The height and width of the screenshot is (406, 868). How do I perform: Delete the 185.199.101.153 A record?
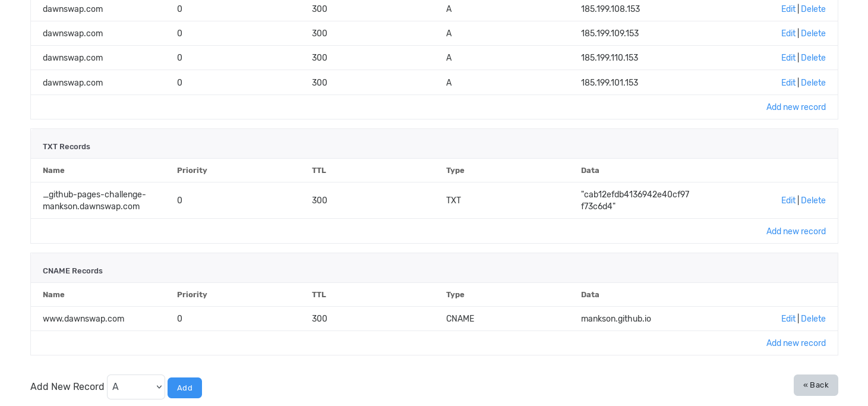coord(813,83)
